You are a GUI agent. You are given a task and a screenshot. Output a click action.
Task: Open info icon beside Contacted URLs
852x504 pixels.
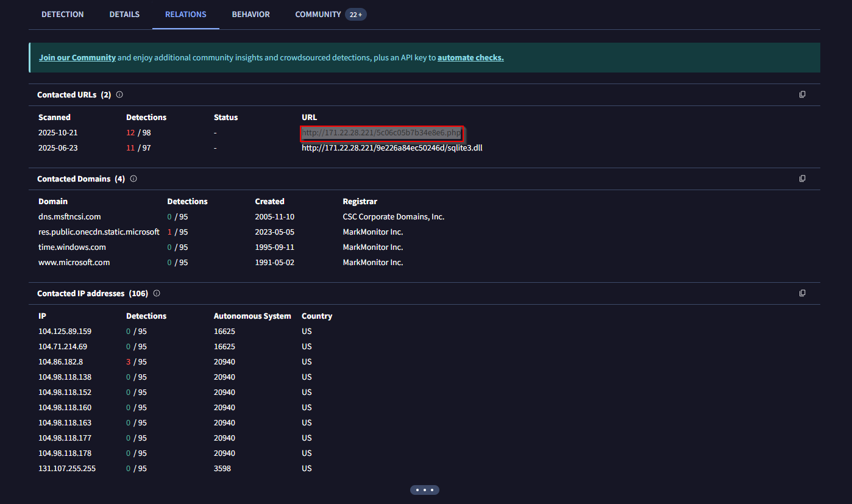119,94
